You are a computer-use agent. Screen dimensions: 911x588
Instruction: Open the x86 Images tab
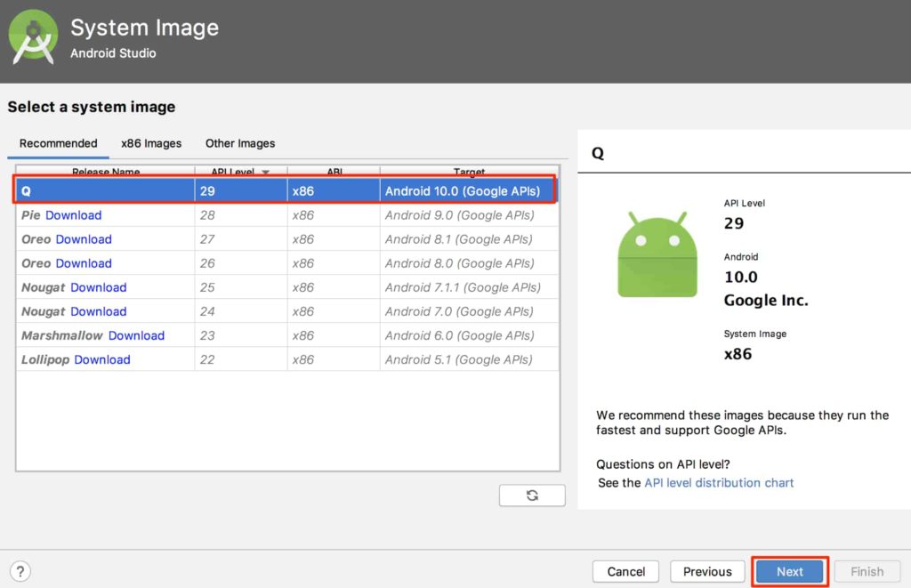151,143
